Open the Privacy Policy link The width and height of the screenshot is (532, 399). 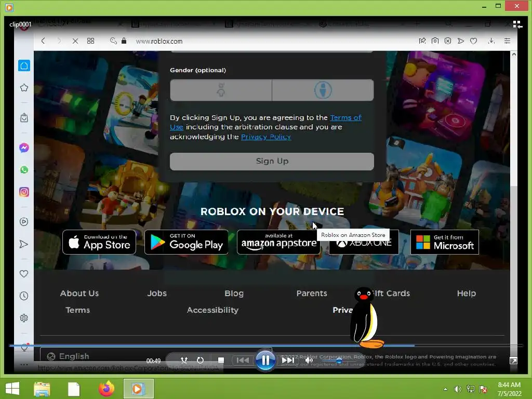[x=265, y=137]
